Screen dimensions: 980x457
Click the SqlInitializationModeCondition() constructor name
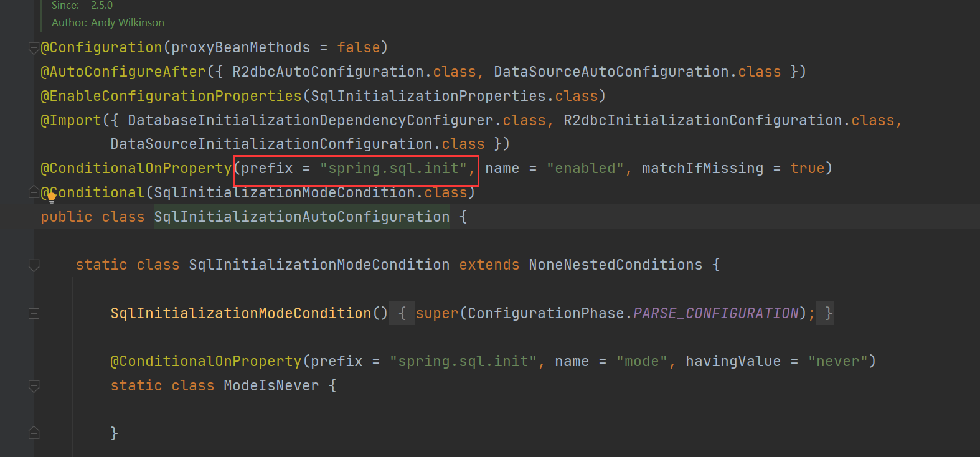pos(241,313)
